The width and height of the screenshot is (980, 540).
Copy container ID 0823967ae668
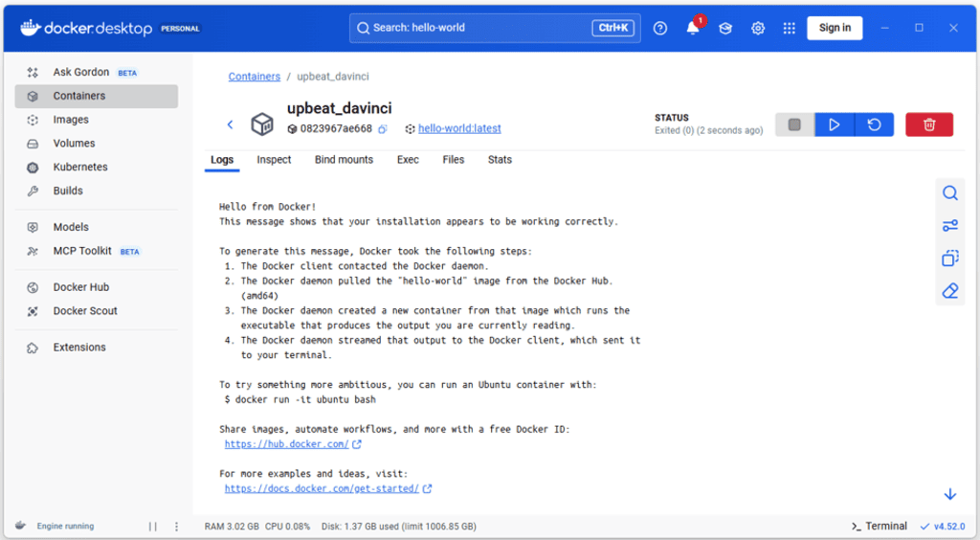click(x=383, y=128)
